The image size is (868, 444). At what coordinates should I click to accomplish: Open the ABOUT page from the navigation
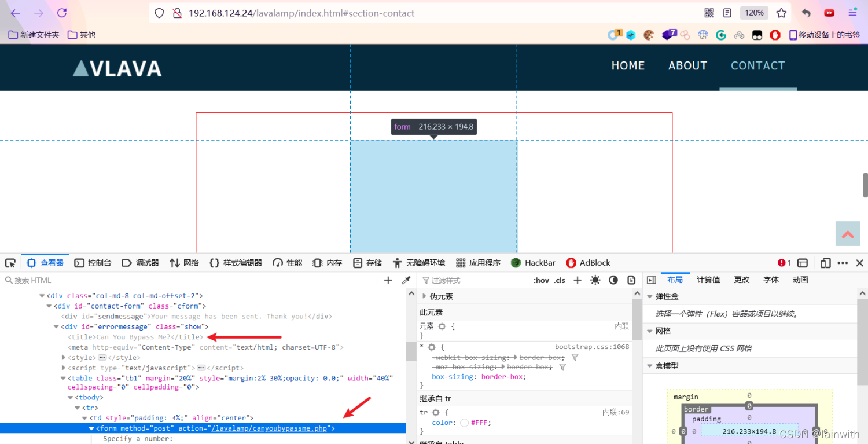pyautogui.click(x=687, y=66)
